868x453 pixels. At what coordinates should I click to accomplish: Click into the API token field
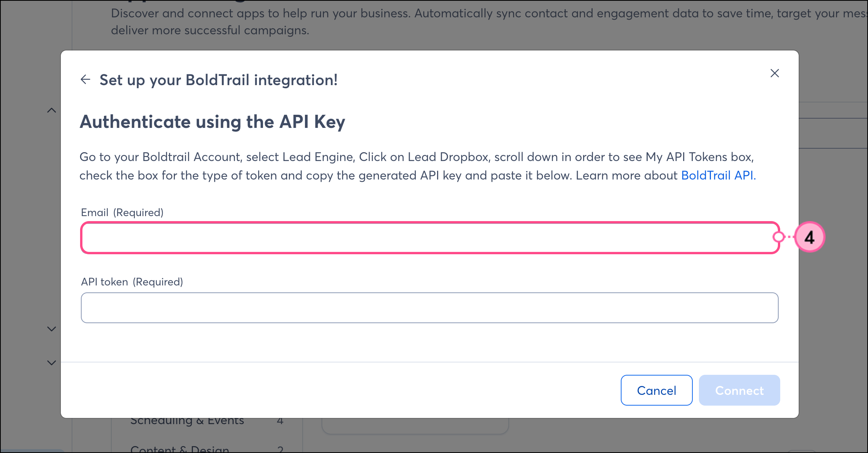(429, 308)
